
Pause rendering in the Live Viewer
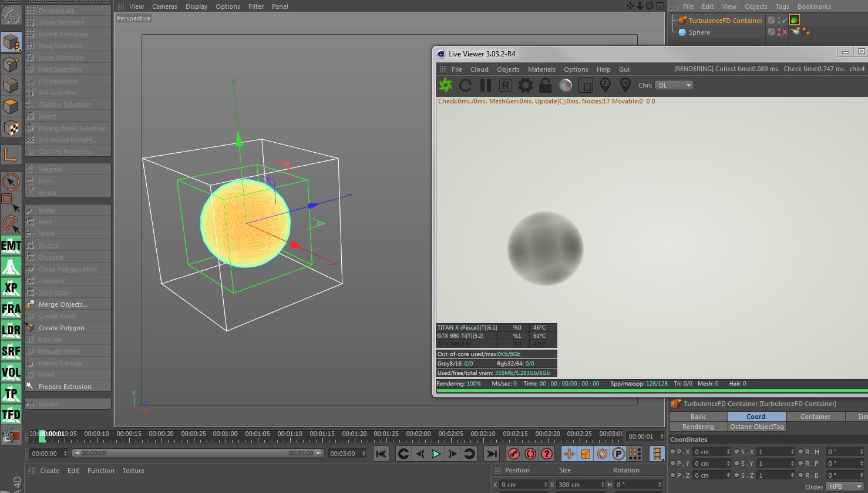tap(485, 86)
